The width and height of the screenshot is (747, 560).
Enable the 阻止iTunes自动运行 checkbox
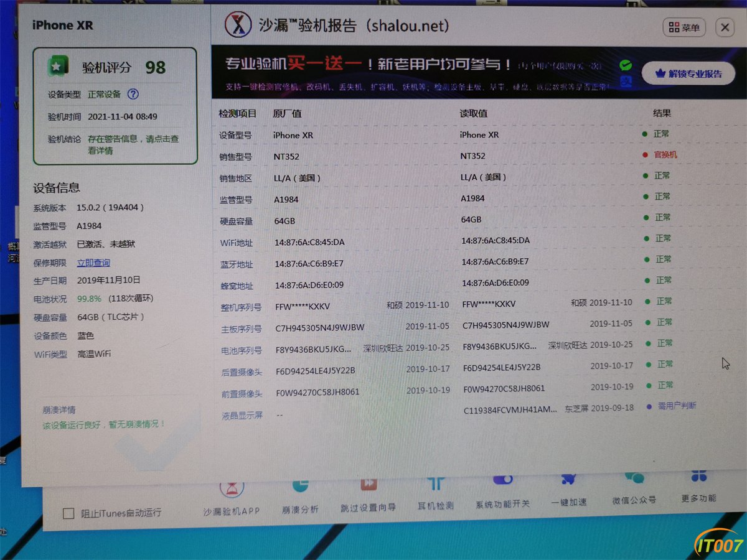point(68,513)
